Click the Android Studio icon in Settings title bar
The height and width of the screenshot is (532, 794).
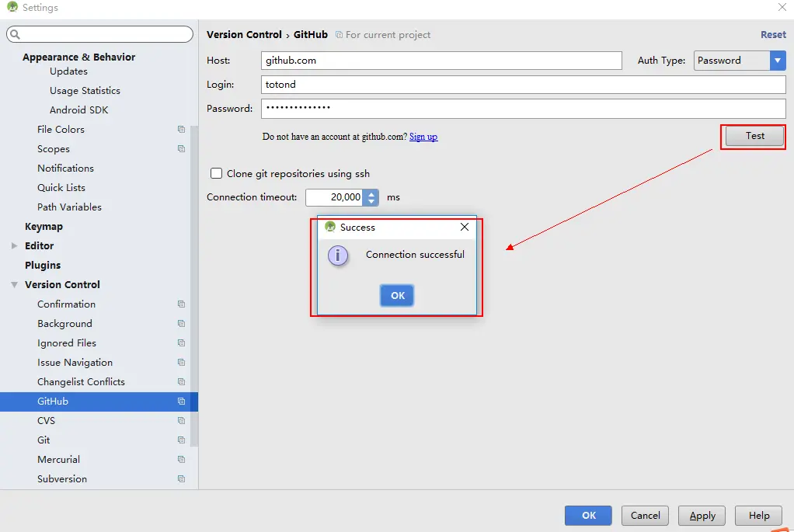point(12,7)
